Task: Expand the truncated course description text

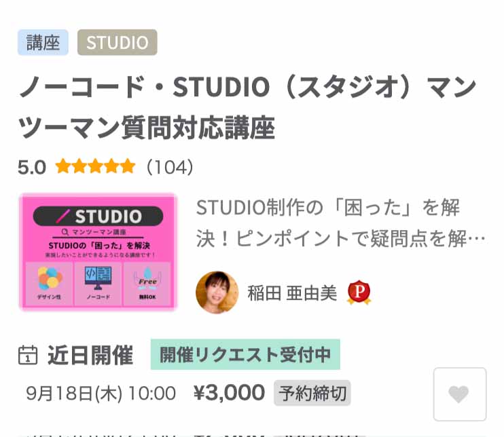Action: point(341,223)
